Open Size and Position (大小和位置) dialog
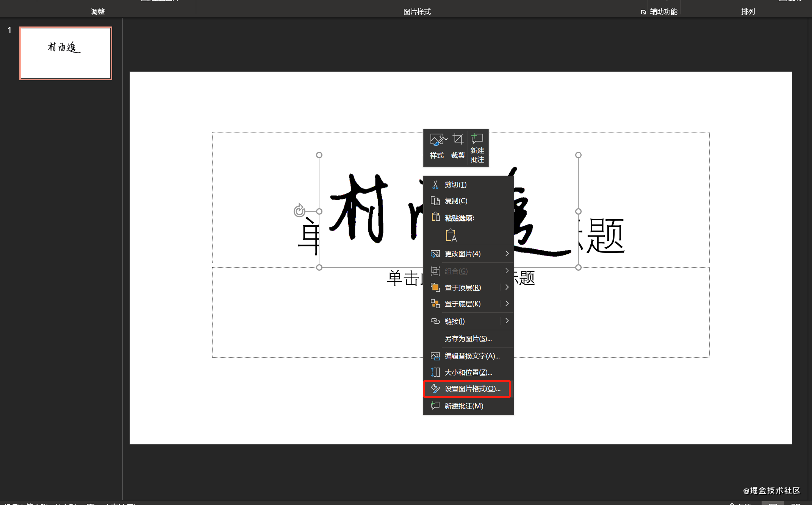 coord(468,373)
